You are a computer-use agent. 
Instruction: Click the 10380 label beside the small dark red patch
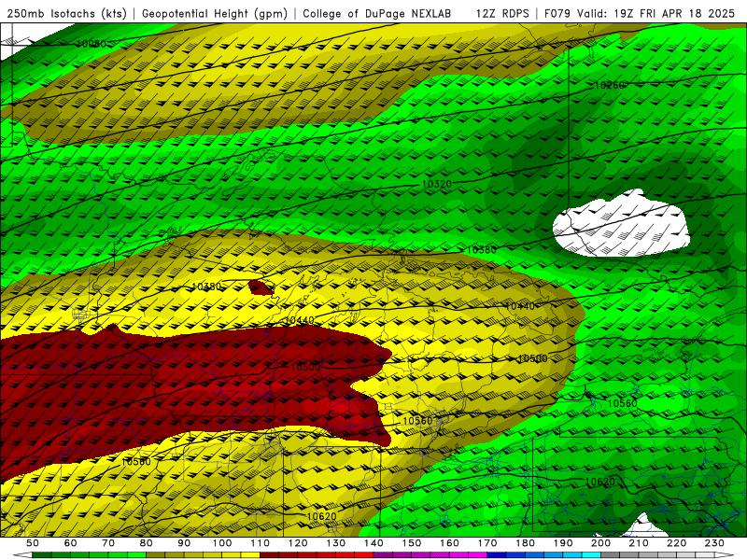[x=206, y=287]
